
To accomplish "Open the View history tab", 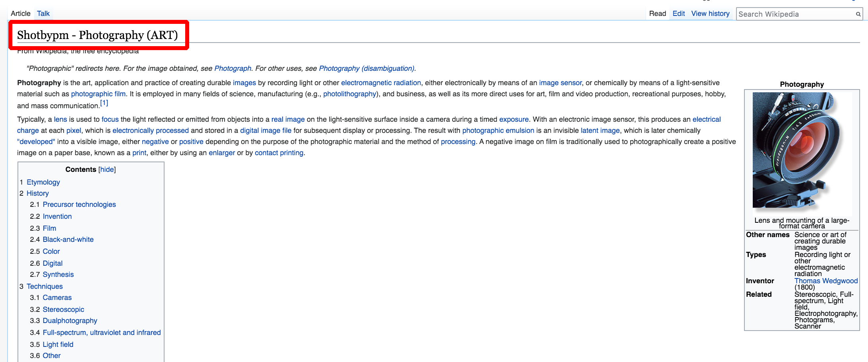I will [x=710, y=14].
